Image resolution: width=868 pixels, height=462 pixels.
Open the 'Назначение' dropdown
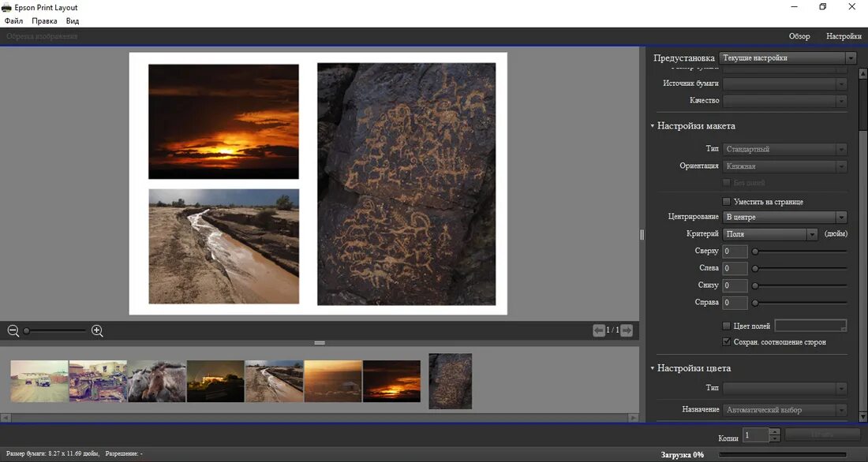tap(785, 410)
